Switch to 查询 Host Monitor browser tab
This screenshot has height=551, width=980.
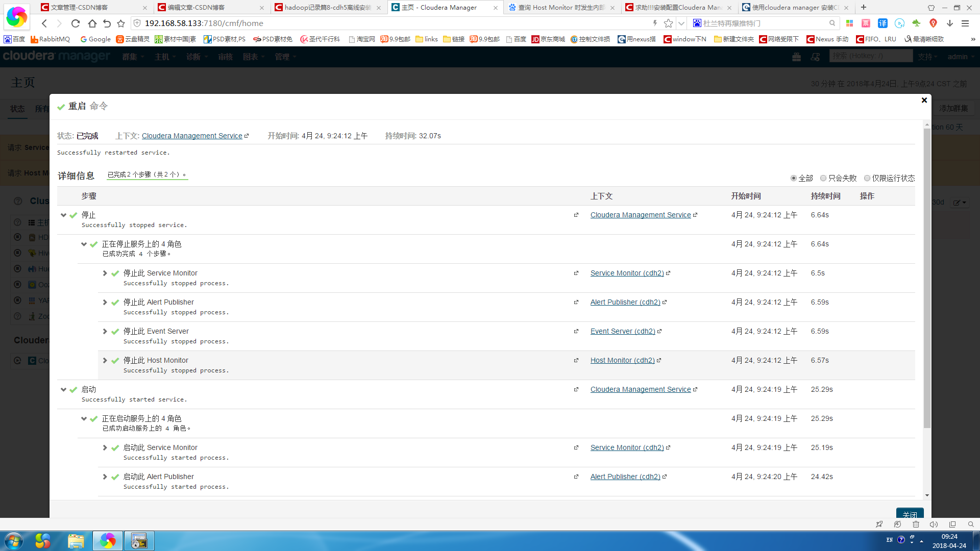pyautogui.click(x=561, y=8)
